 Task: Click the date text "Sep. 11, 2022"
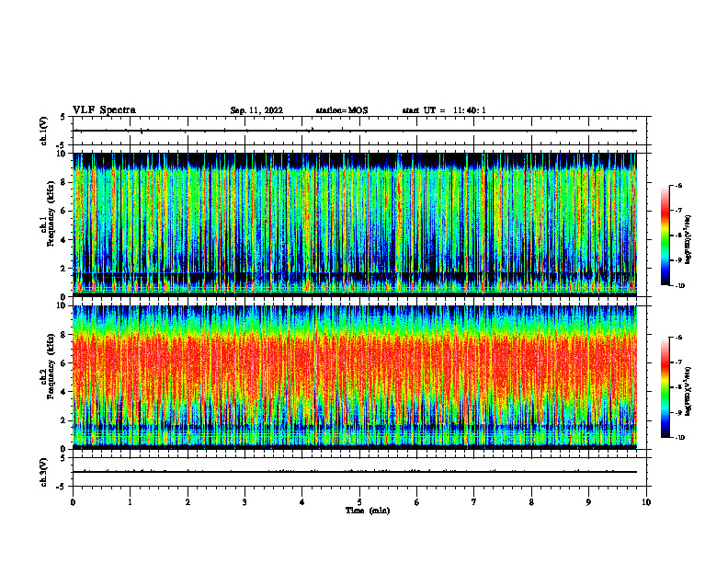point(256,110)
